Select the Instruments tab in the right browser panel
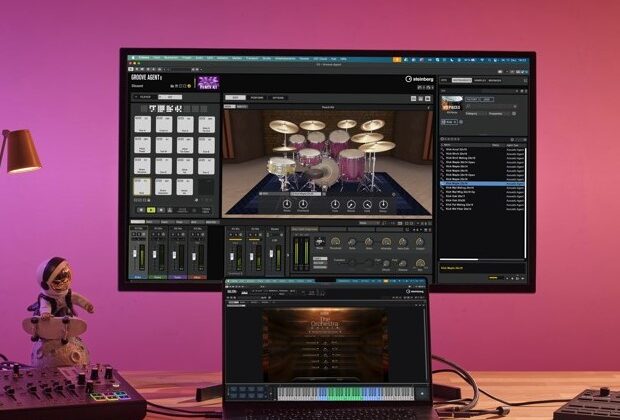 point(461,80)
